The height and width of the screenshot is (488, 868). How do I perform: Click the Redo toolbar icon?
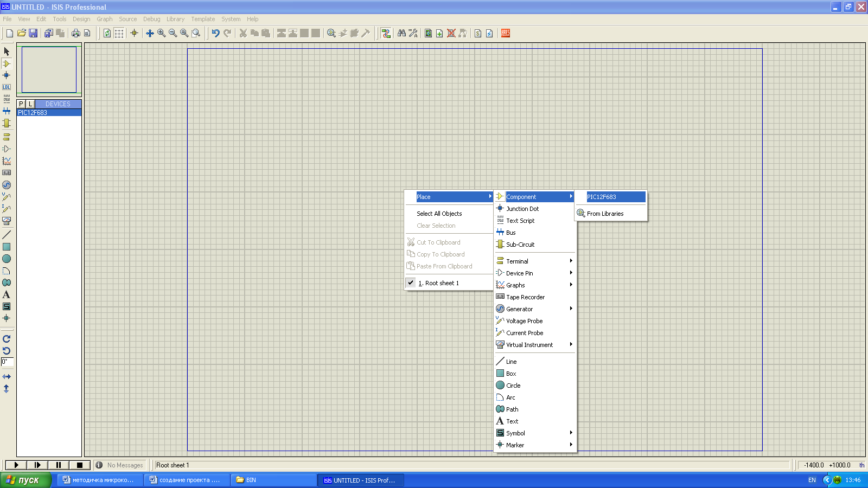[x=227, y=33]
